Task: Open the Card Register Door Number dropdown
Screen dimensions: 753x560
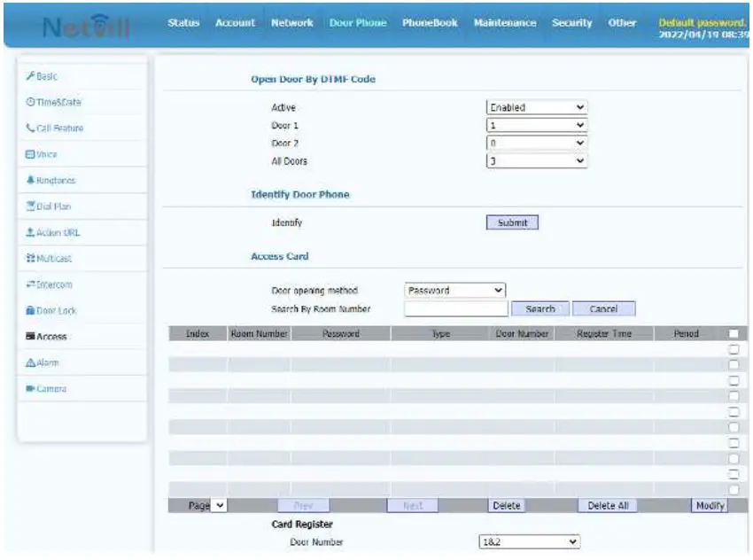Action: coord(529,541)
